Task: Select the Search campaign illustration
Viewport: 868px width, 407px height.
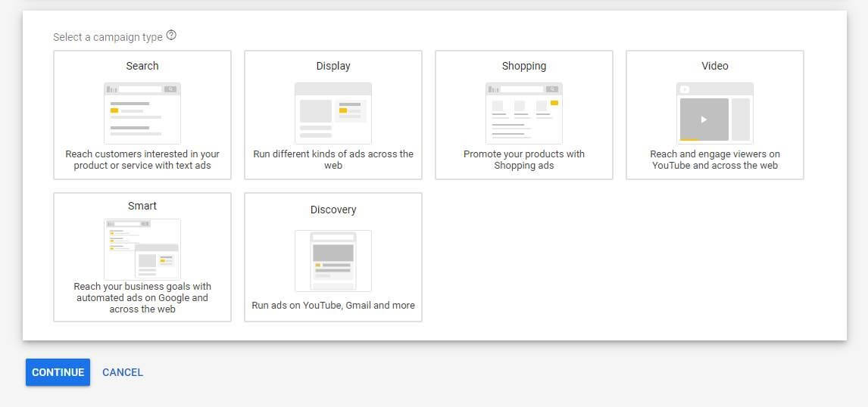Action: [142, 113]
